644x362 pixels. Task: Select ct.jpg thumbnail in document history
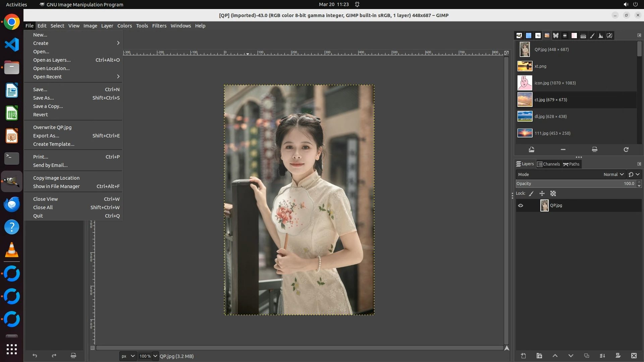coord(525,100)
